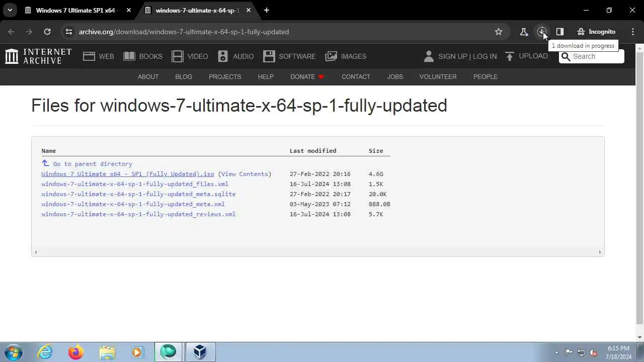Open fully-updated_meta.xml link
Screen dimensions: 644x362
click(x=133, y=204)
